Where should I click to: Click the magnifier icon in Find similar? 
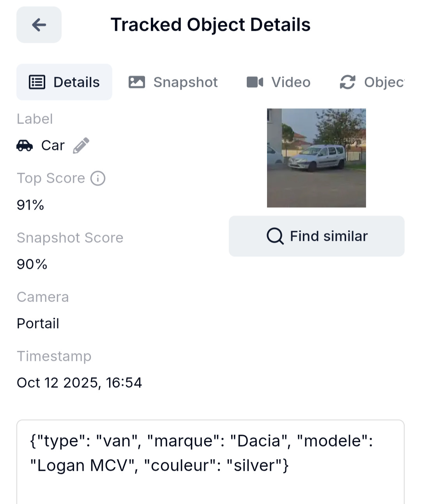click(x=275, y=236)
